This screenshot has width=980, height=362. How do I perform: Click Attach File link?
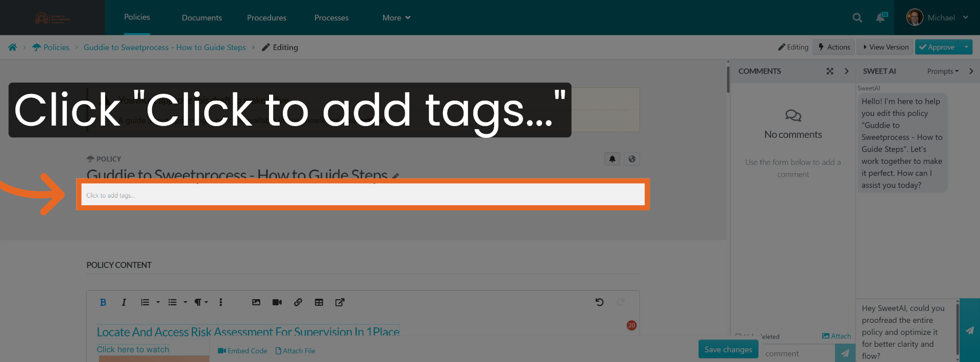coord(296,351)
